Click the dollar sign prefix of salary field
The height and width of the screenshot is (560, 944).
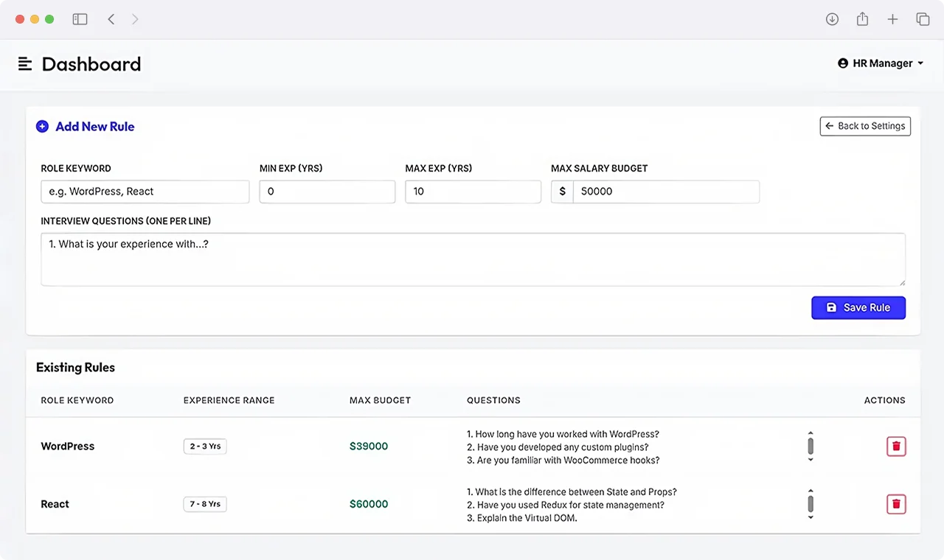(x=562, y=192)
